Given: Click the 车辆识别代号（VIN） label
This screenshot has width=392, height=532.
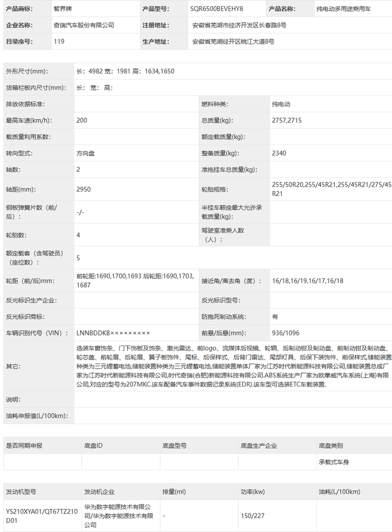Looking at the screenshot, I should click(37, 333).
